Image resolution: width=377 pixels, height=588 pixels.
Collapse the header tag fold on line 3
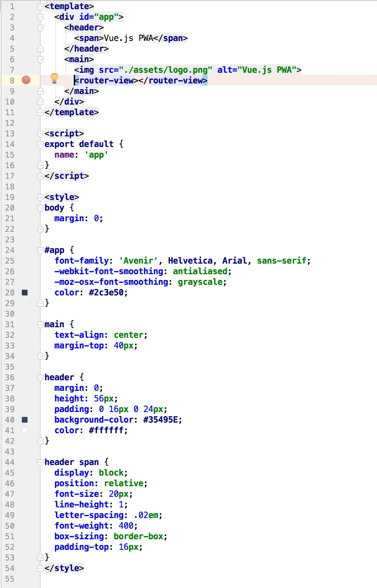[40, 28]
